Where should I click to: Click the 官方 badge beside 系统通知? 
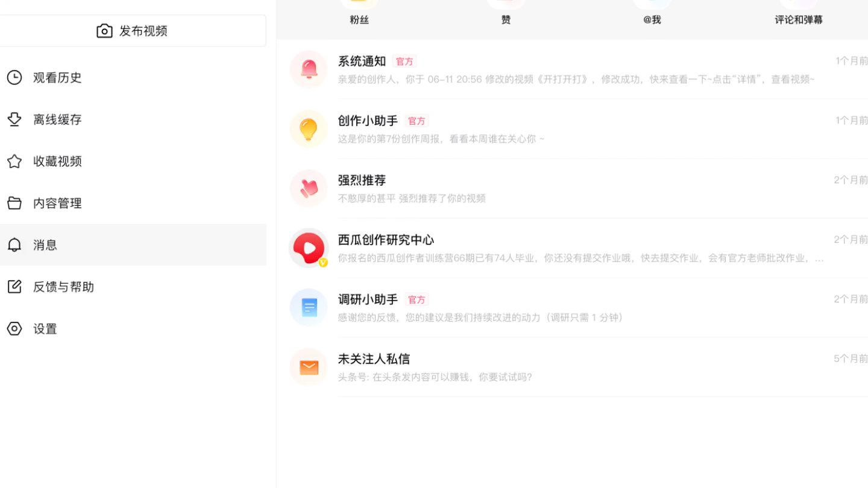pyautogui.click(x=404, y=61)
